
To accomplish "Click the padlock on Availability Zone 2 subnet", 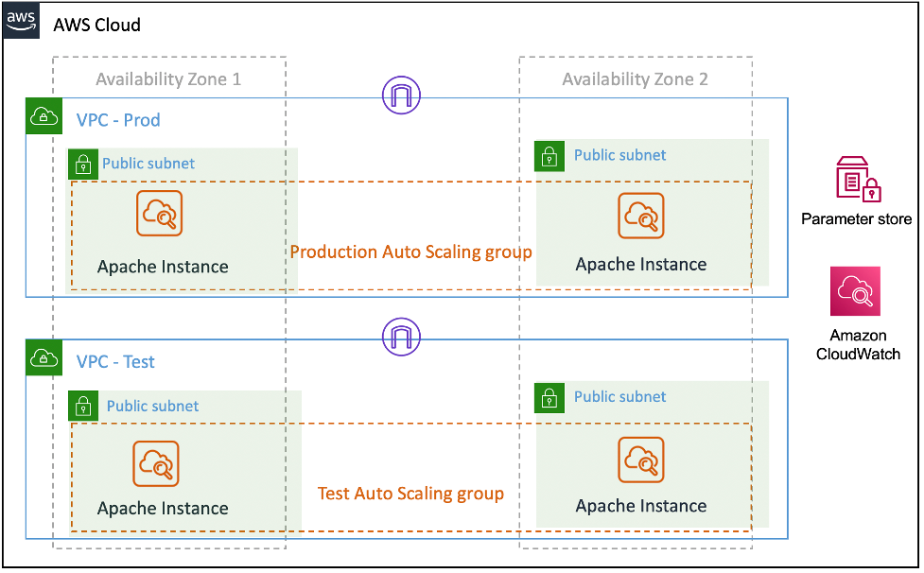I will point(549,156).
